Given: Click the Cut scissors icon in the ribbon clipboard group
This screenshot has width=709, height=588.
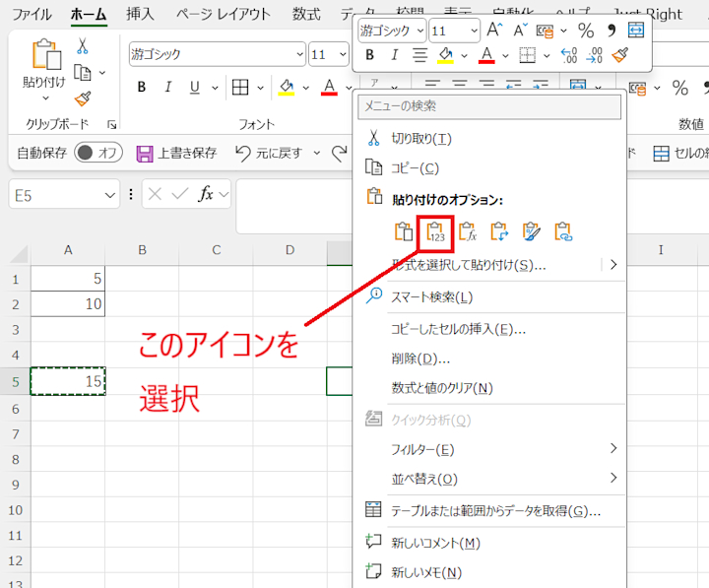Looking at the screenshot, I should (x=82, y=45).
